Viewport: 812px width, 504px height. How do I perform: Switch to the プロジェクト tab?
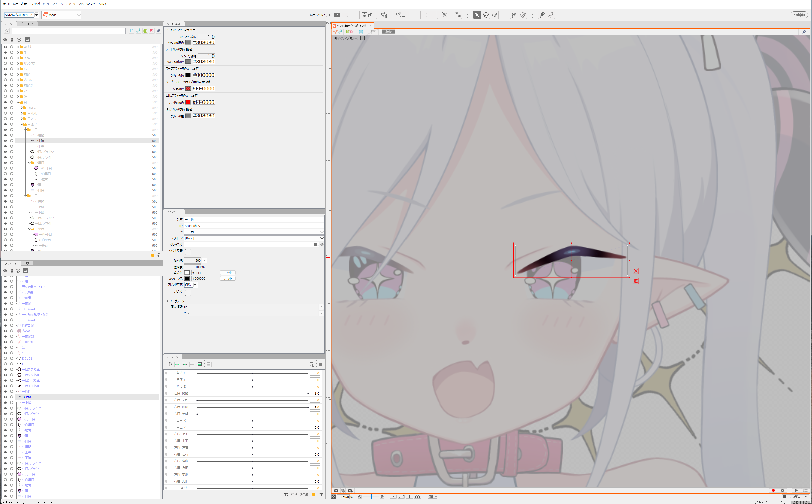point(27,24)
